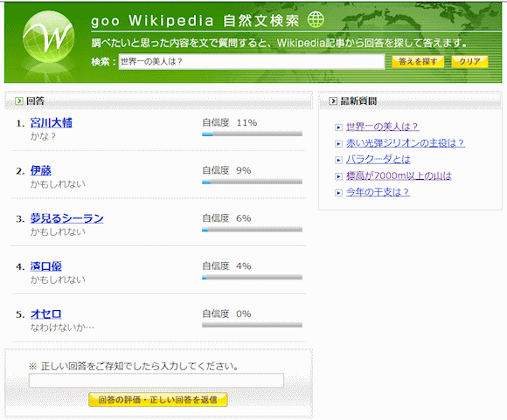Viewport: 507px width, 420px height.
Task: Click the text 自信度 9%
Action: [x=226, y=170]
